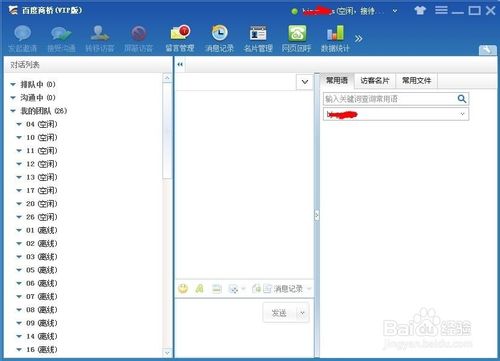This screenshot has height=361, width=500.
Task: Click the dialog list scrollbar down arrow
Action: pos(167,353)
